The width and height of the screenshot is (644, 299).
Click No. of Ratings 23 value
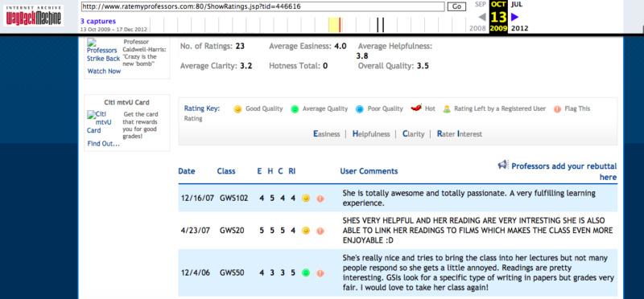point(240,47)
